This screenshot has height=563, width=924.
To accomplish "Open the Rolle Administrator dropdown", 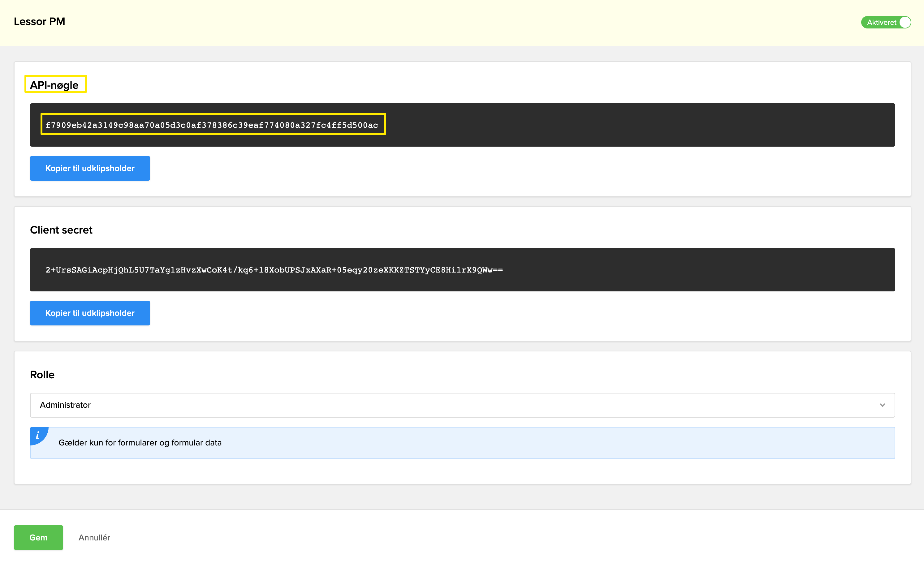I will pyautogui.click(x=462, y=405).
